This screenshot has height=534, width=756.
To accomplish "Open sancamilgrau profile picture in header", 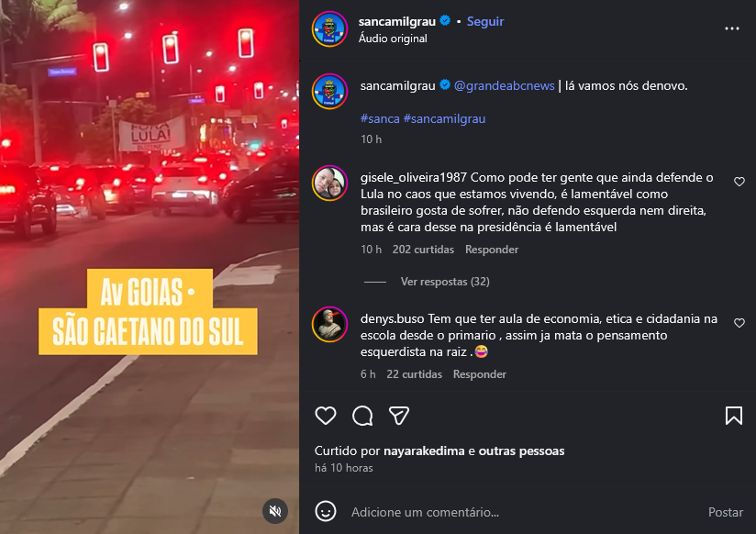I will (x=329, y=29).
